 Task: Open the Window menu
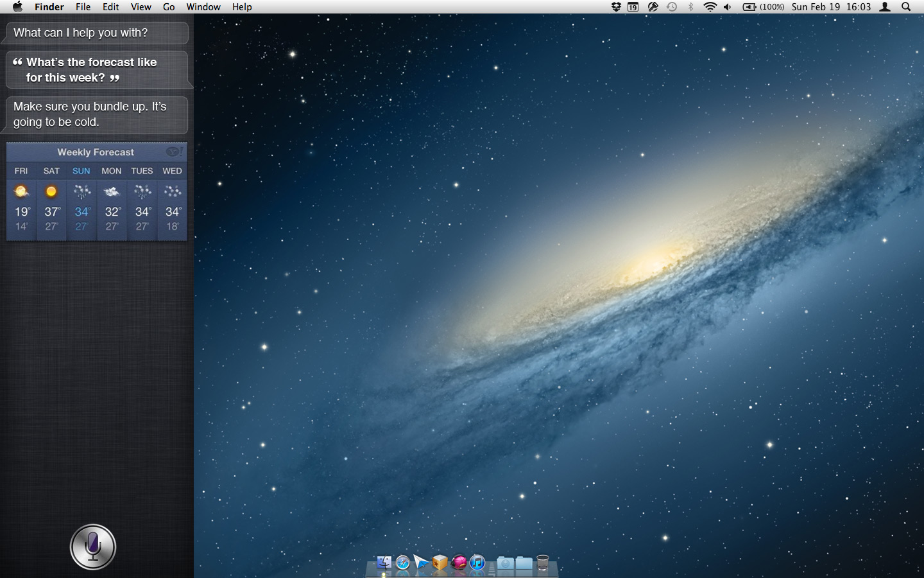pyautogui.click(x=203, y=7)
